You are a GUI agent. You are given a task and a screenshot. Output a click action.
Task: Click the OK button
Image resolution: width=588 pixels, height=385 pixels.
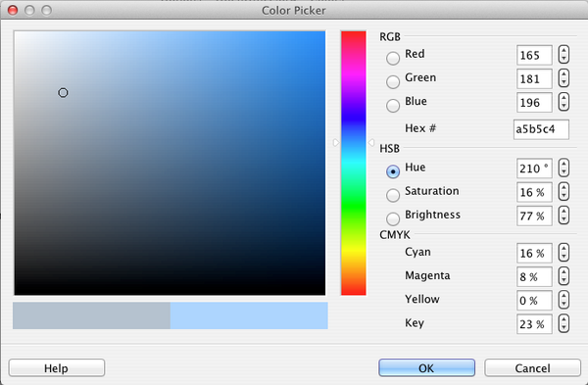pyautogui.click(x=426, y=367)
